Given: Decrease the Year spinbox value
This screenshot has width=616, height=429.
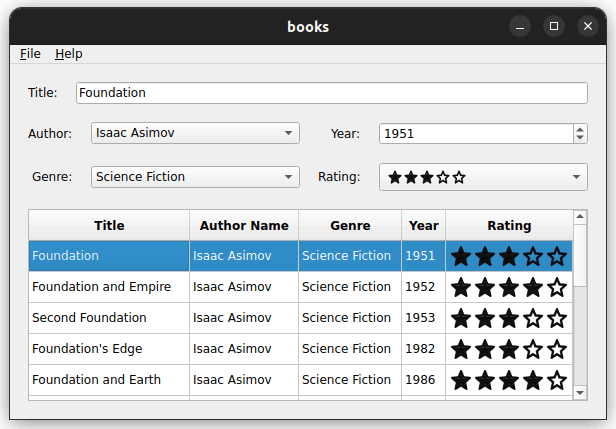Looking at the screenshot, I should (580, 138).
